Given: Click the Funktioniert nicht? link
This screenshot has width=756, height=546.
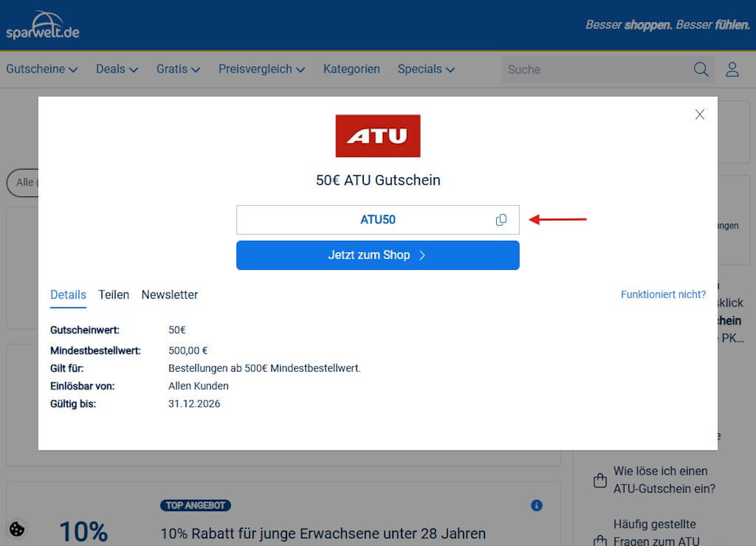Looking at the screenshot, I should pyautogui.click(x=663, y=294).
